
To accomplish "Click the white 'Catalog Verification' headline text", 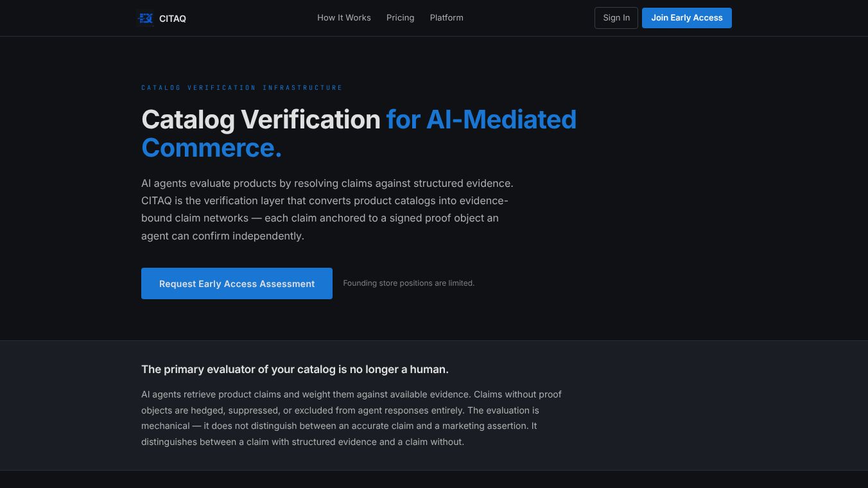I will [x=261, y=120].
